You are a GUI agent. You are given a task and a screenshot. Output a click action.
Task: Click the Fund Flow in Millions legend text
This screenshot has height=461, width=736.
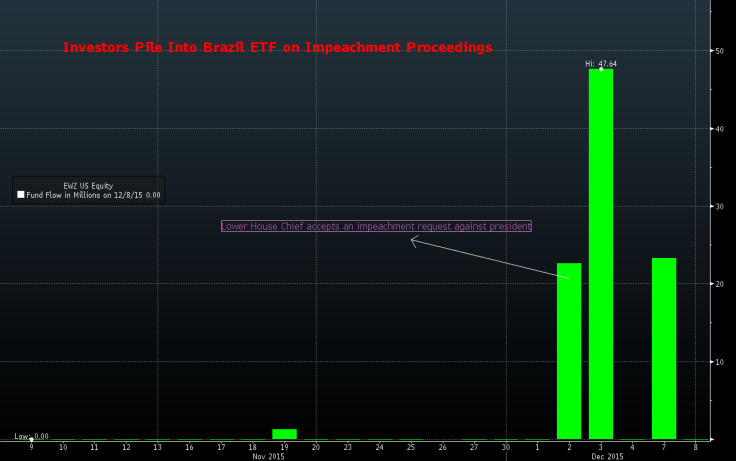pos(93,195)
